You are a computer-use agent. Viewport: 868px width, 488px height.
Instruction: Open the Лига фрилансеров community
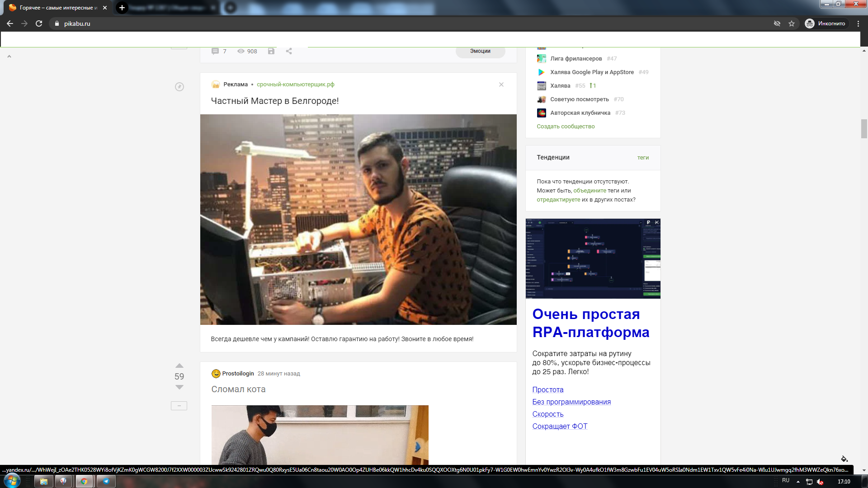(x=576, y=59)
